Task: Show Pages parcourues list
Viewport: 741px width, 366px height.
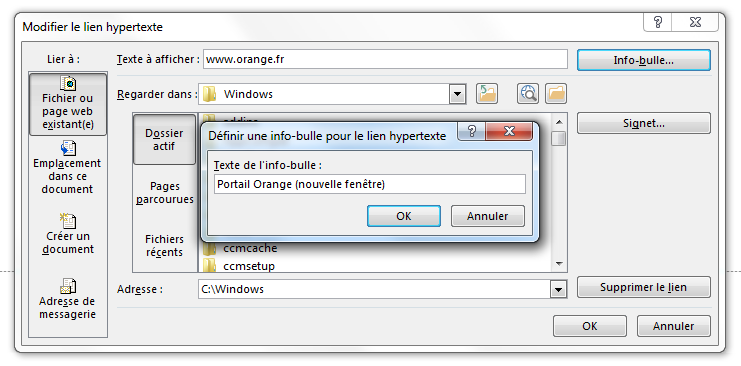Action: coord(165,192)
